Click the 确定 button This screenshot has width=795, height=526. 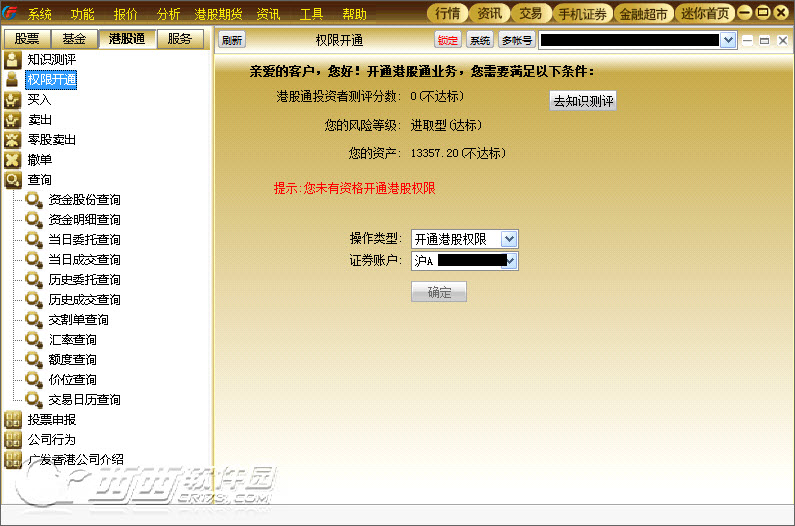click(x=439, y=292)
